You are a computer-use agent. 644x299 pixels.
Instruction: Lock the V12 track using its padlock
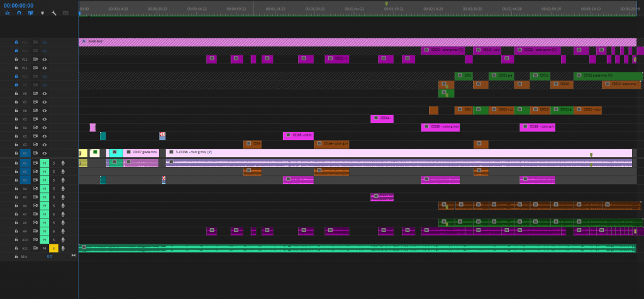click(x=16, y=59)
